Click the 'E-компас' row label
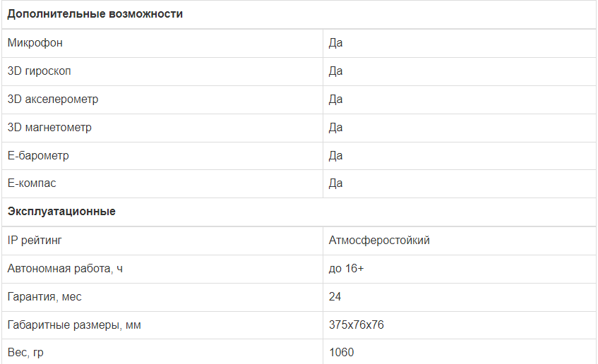Screen dimensions: 598x364 32,183
